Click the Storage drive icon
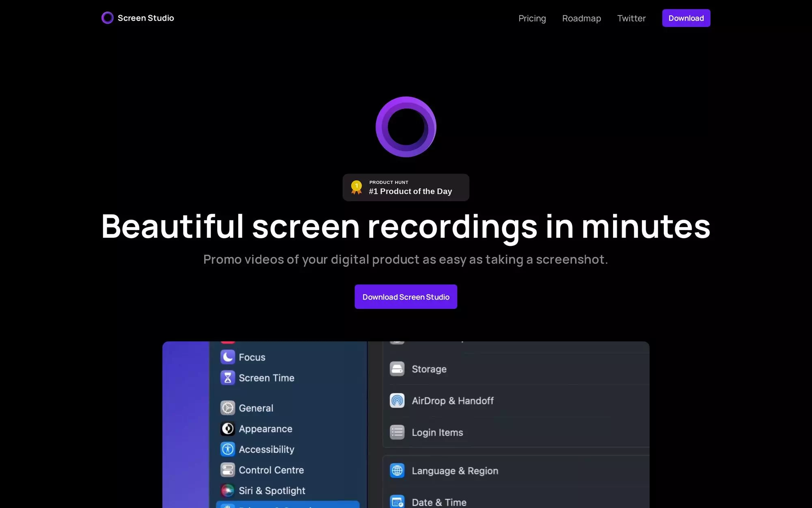This screenshot has width=812, height=508. [x=397, y=369]
